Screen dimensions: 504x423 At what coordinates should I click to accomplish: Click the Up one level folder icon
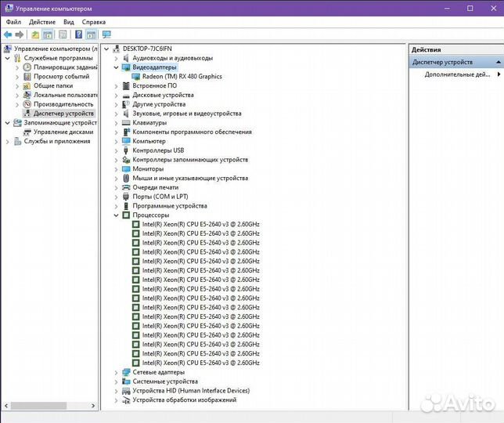point(35,34)
